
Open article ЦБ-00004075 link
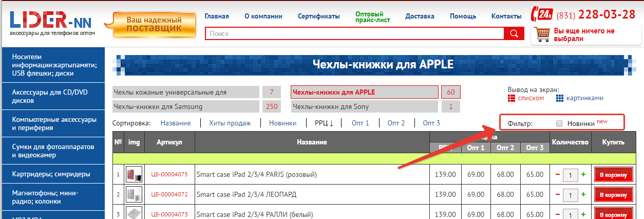click(169, 175)
